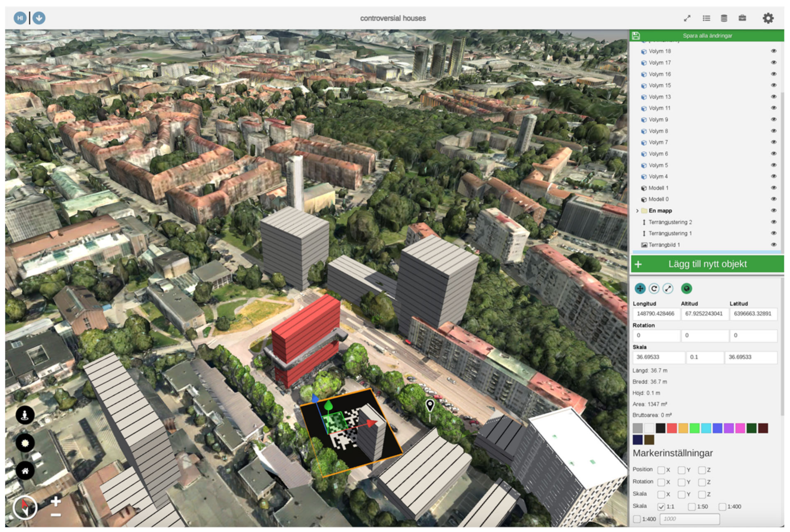Open the briefcase toolbox icon
790x532 pixels.
pos(742,18)
